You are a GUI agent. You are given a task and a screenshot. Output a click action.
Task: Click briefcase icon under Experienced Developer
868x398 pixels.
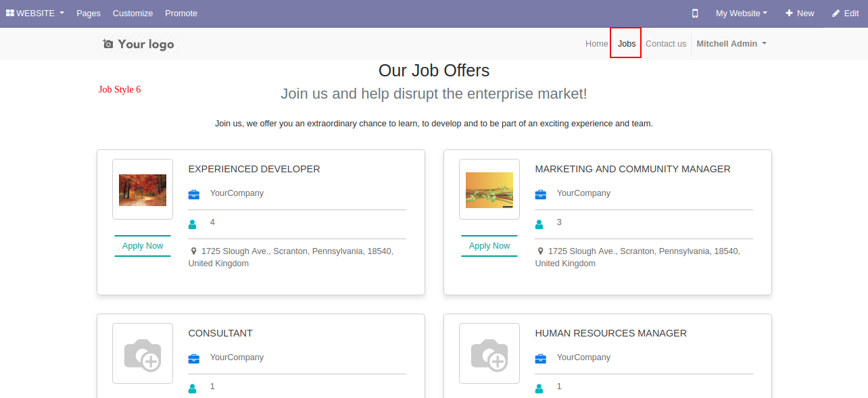194,195
